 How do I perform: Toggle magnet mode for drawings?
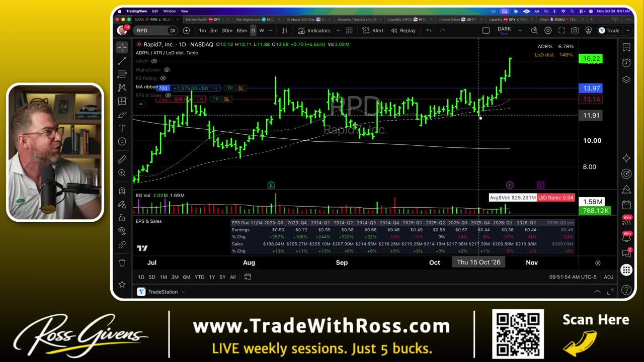[122, 191]
